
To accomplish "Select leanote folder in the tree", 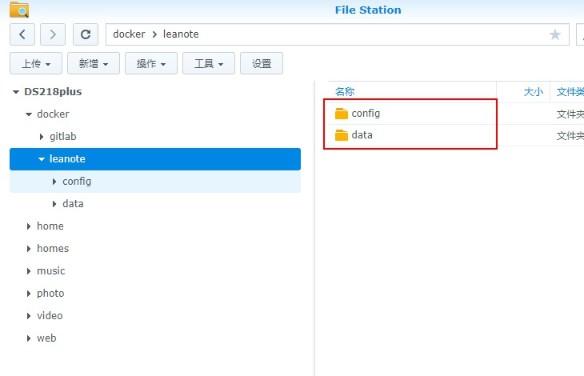I will 155,159.
